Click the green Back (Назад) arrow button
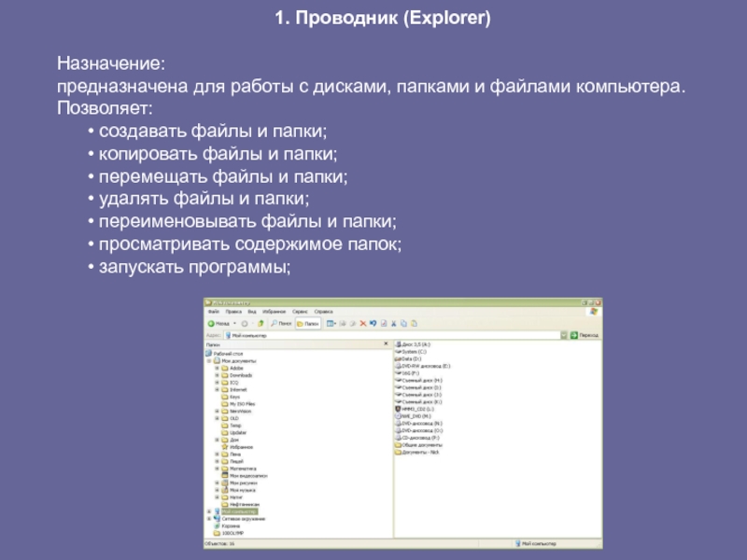Screen dimensions: 747x560 click(x=218, y=323)
